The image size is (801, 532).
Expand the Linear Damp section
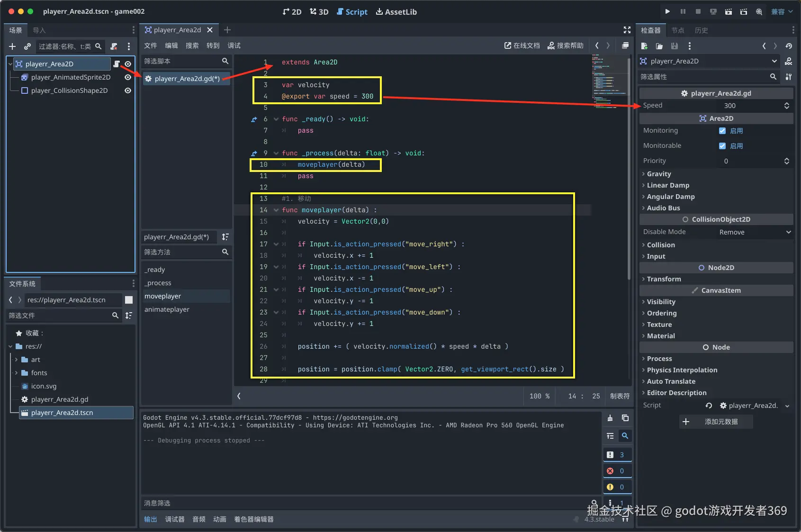point(668,185)
